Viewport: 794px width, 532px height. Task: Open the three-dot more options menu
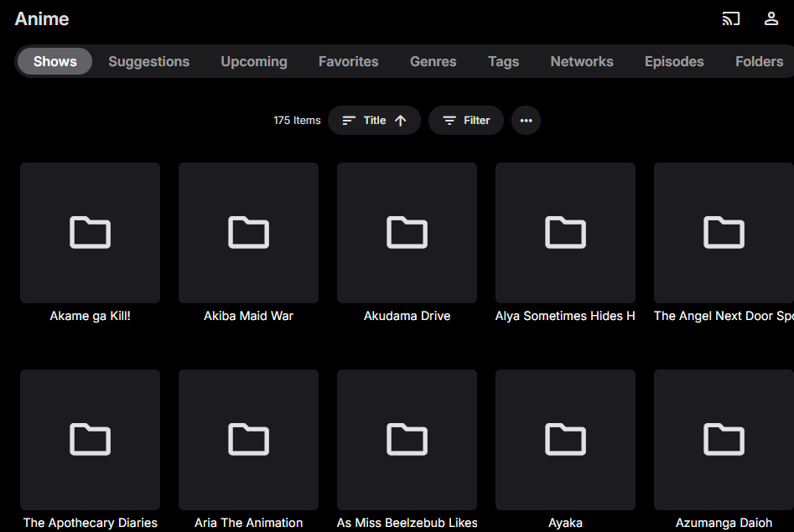point(526,121)
